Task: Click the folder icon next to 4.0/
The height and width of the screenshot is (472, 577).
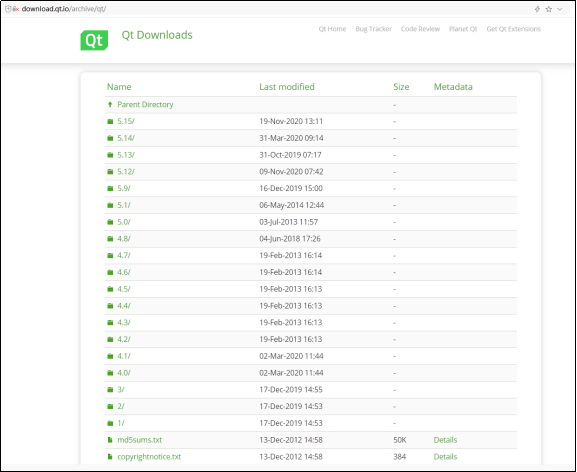Action: pos(110,373)
